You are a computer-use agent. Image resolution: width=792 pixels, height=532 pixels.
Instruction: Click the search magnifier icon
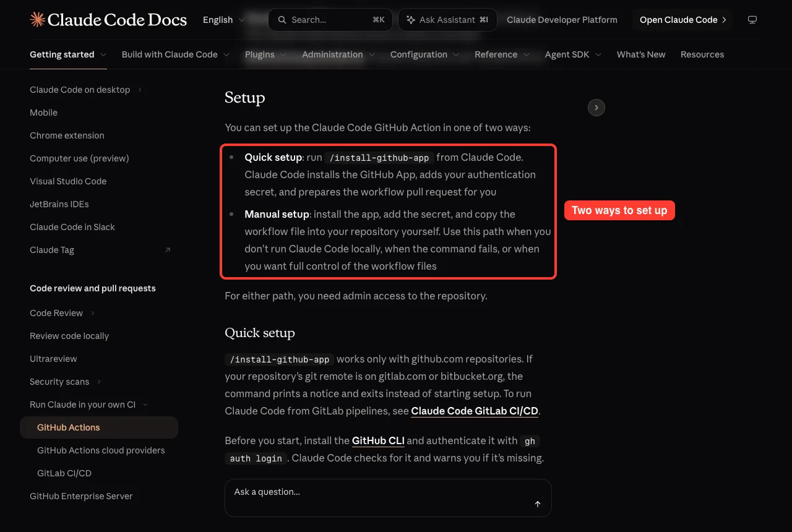[x=282, y=20]
